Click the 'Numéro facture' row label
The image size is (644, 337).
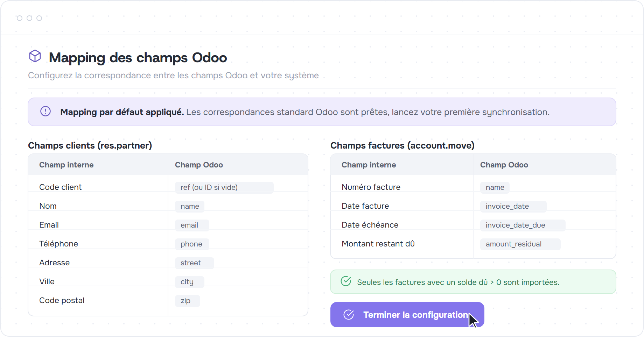coord(371,187)
